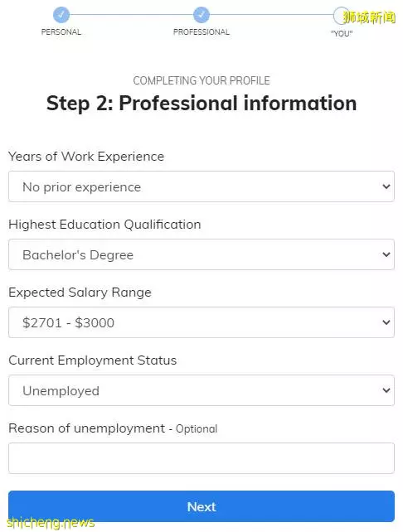Click the progress line between Personal and Professional
This screenshot has width=403, height=532.
(x=131, y=15)
